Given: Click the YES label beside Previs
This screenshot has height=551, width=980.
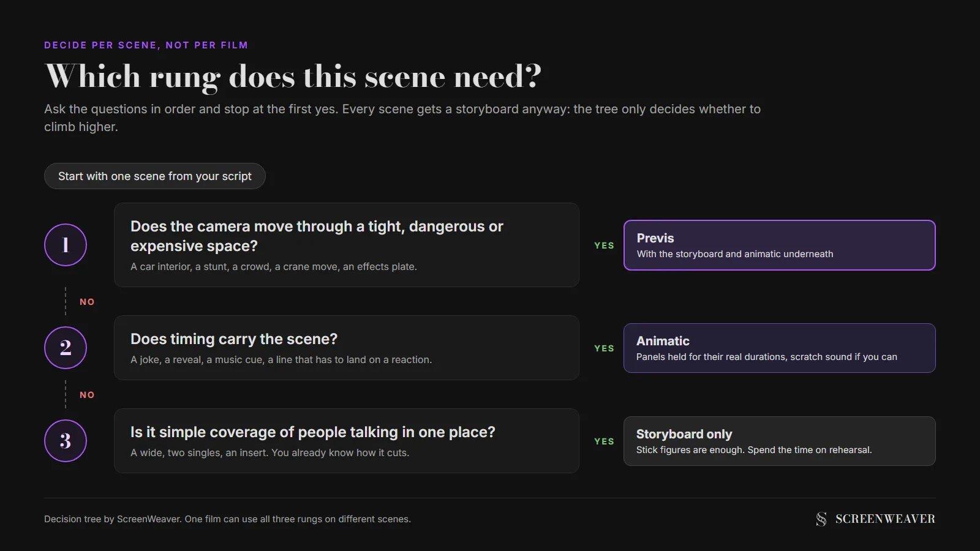Looking at the screenshot, I should tap(604, 246).
